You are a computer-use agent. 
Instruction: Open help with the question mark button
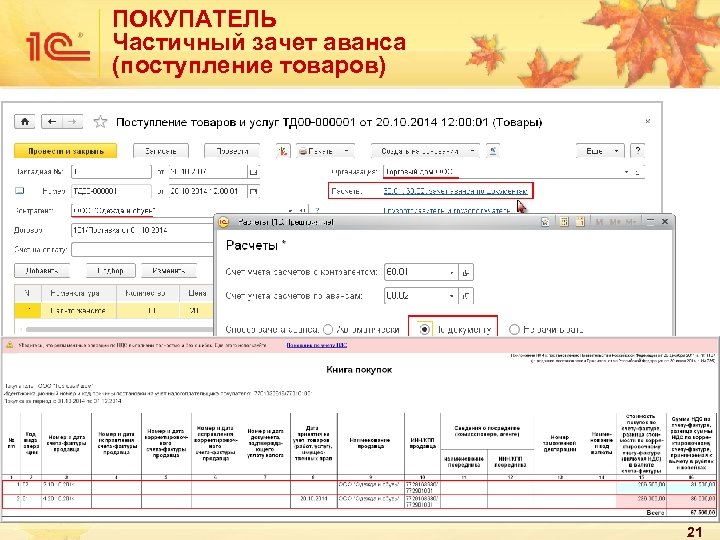pos(638,151)
